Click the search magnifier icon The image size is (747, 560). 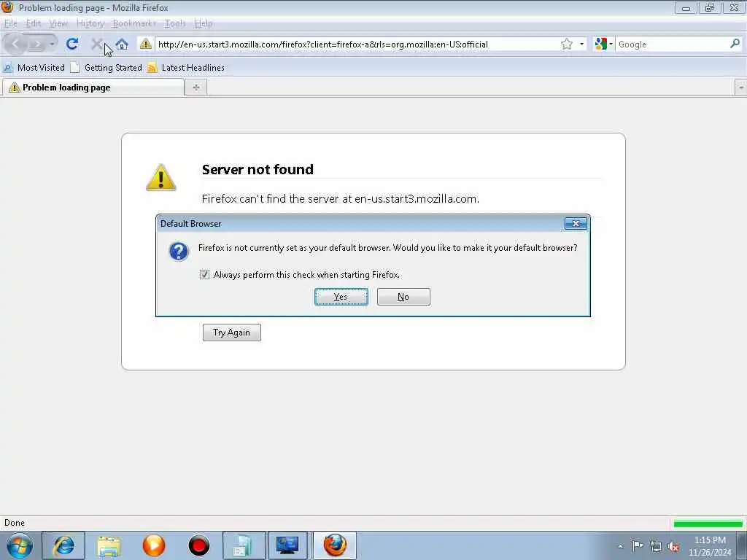[735, 44]
